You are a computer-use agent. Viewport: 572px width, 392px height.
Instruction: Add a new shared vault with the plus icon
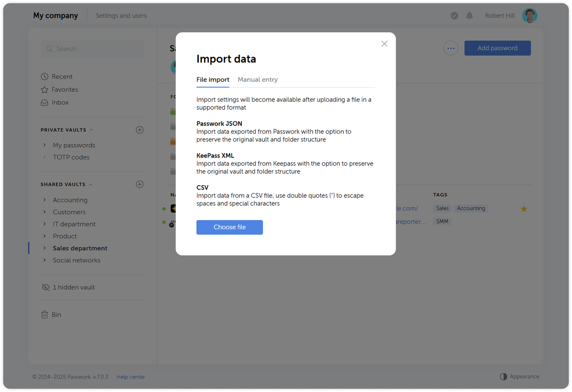click(139, 184)
